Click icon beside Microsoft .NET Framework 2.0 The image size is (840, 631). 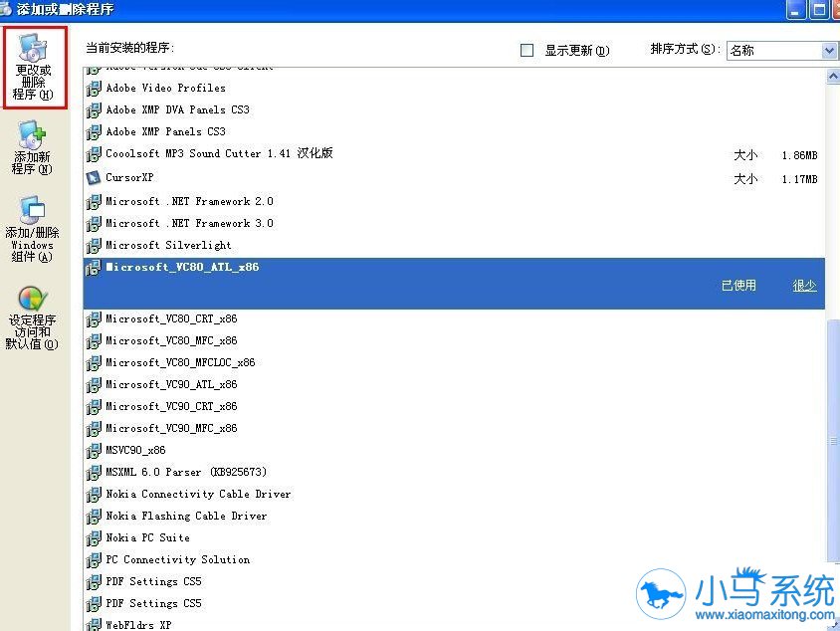coord(94,202)
